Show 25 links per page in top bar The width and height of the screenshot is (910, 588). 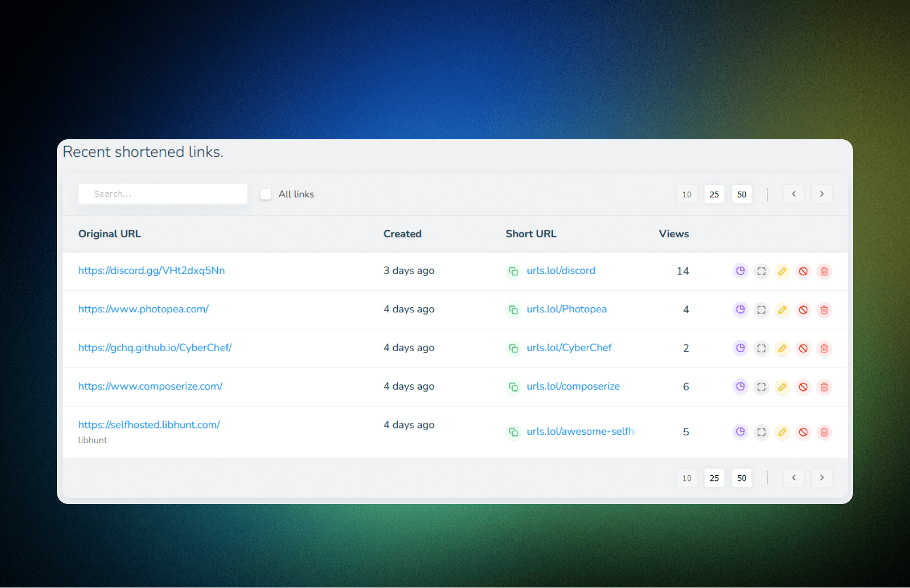714,194
